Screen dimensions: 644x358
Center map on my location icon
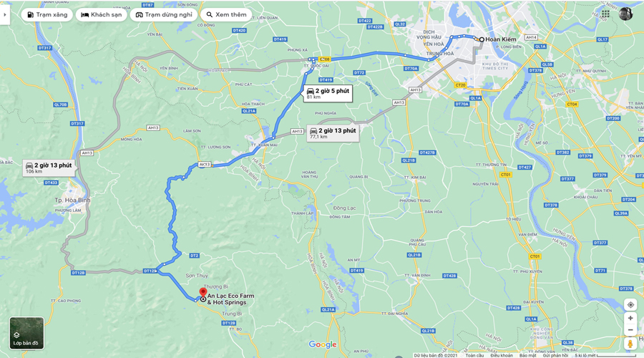(x=630, y=305)
